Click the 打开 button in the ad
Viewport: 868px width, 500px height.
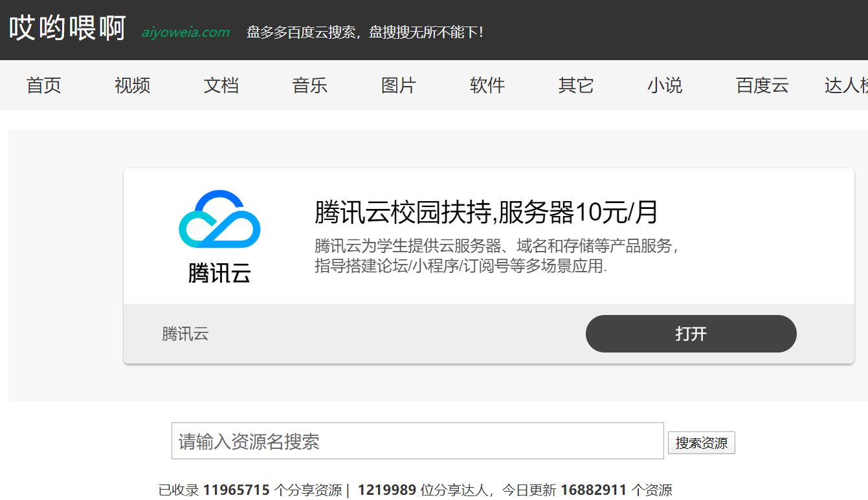[691, 334]
